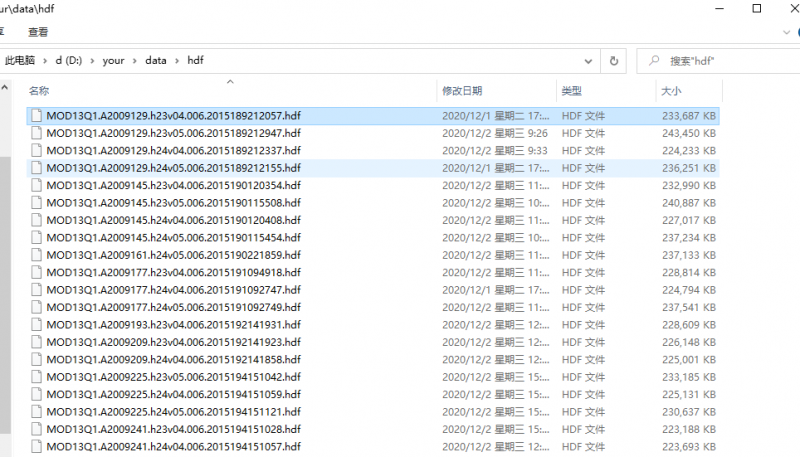Click file icon of MOD13Q1.A2009209.h23v04 file

[37, 342]
